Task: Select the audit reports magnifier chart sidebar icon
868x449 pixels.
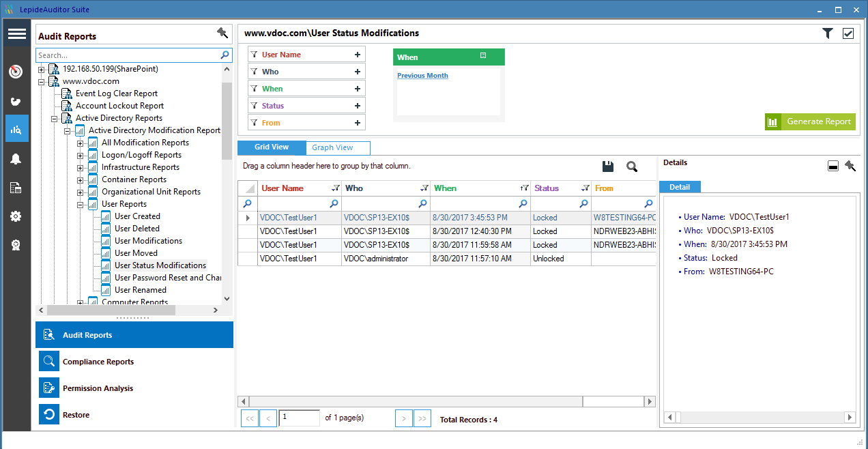Action: click(x=16, y=128)
